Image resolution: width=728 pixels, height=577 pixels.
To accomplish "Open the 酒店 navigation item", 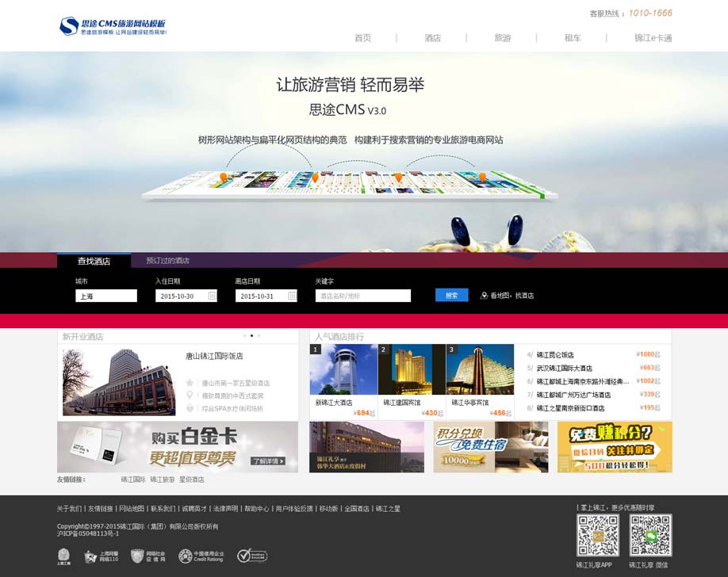I will point(433,38).
